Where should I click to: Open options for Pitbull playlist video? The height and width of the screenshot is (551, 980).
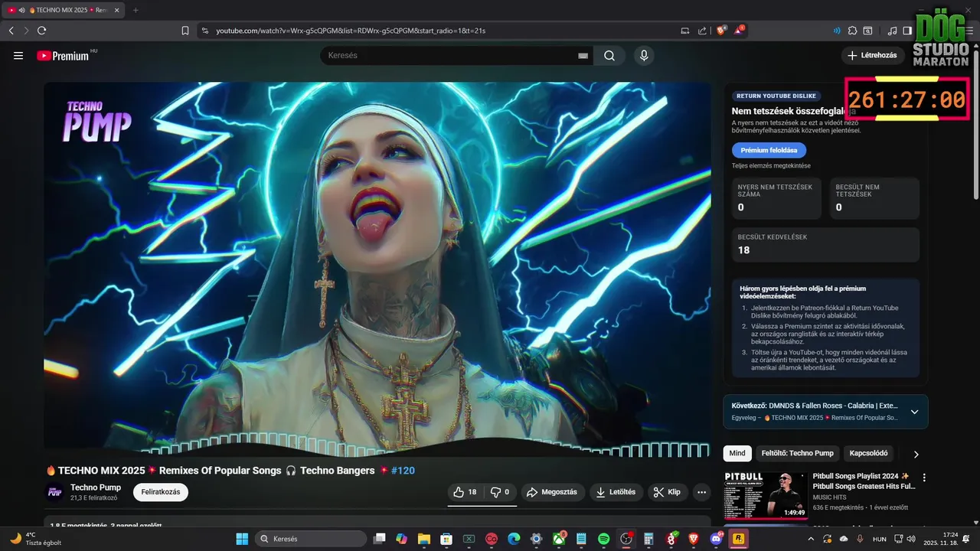pyautogui.click(x=924, y=478)
